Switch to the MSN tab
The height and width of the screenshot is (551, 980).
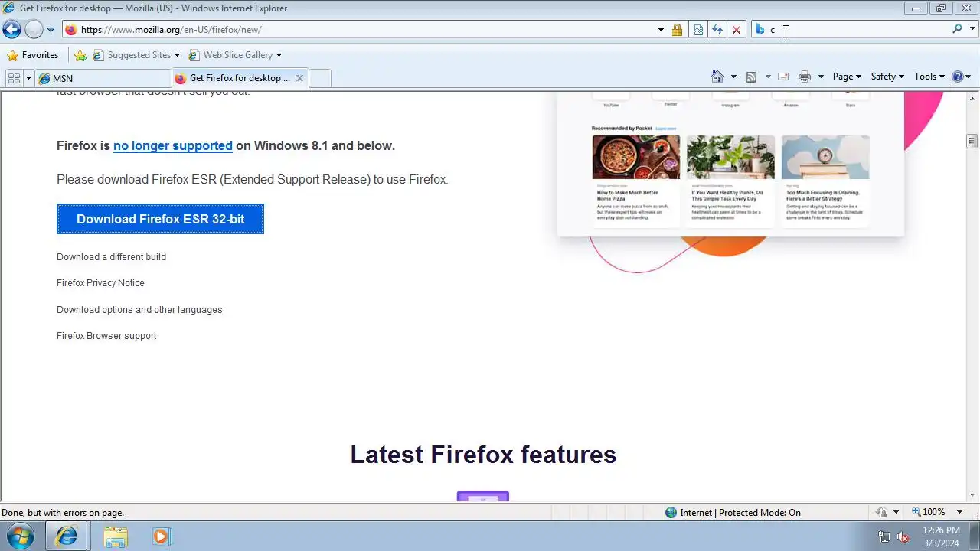pyautogui.click(x=103, y=78)
